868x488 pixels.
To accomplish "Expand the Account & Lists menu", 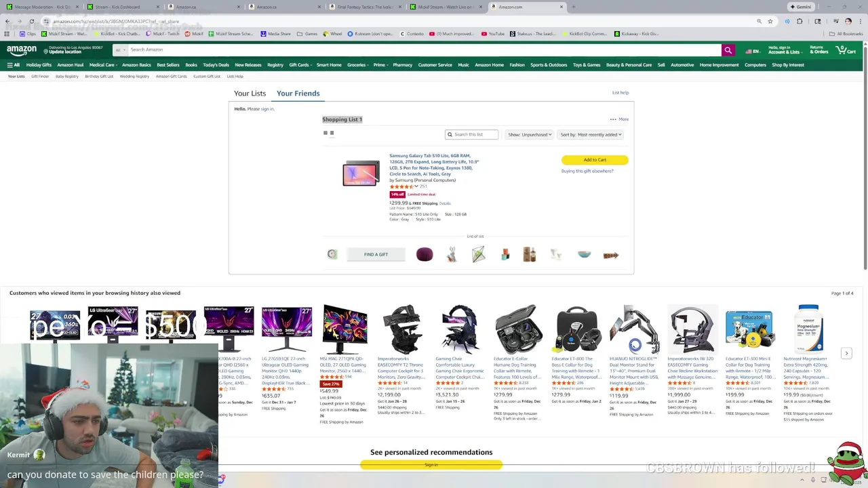I will tap(784, 50).
